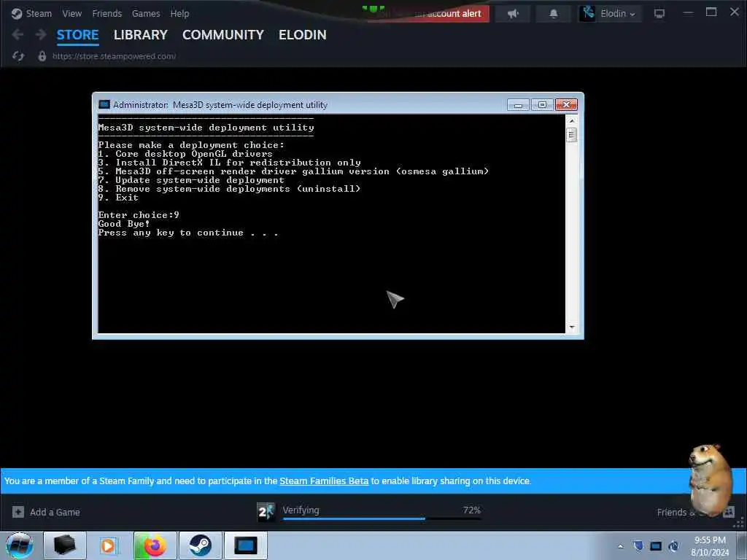This screenshot has width=747, height=560.
Task: Click the store.steampowered.com address field
Action: point(115,56)
